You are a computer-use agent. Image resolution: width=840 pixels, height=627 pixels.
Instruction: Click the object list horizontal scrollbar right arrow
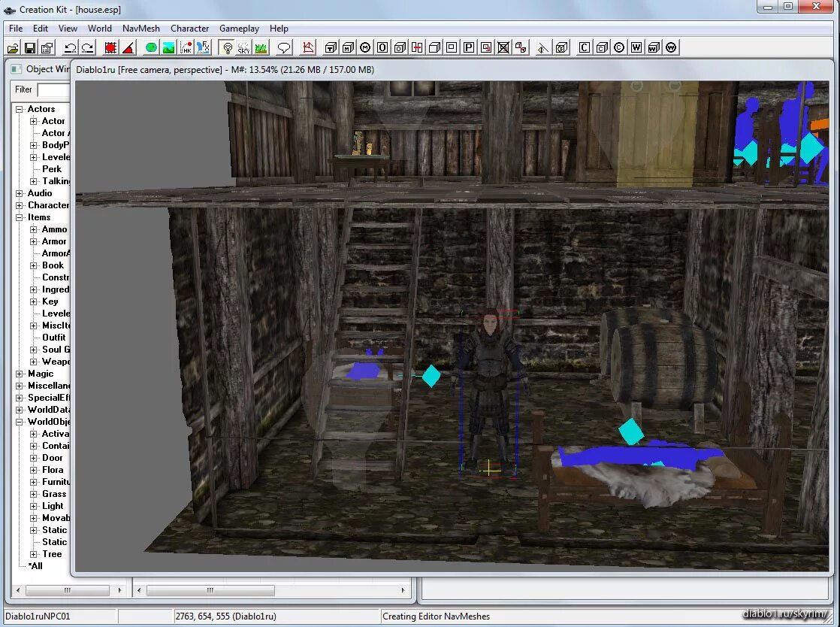[403, 590]
